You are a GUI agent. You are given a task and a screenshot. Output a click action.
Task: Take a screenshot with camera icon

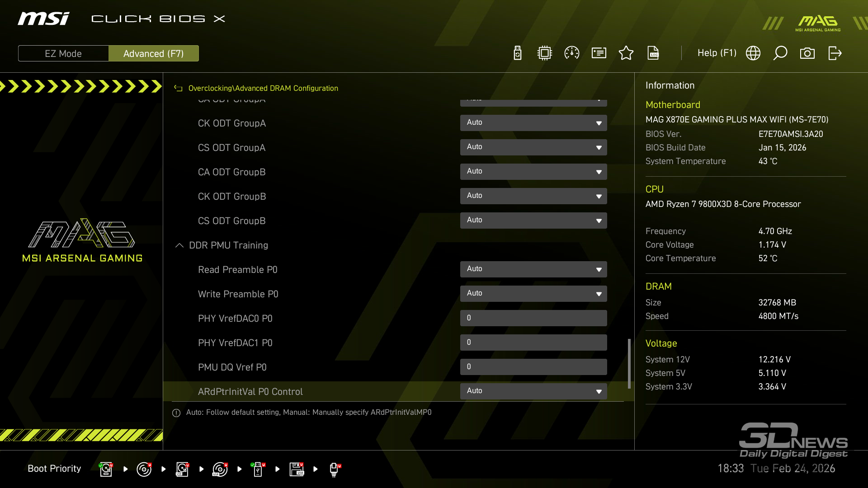[x=807, y=53]
